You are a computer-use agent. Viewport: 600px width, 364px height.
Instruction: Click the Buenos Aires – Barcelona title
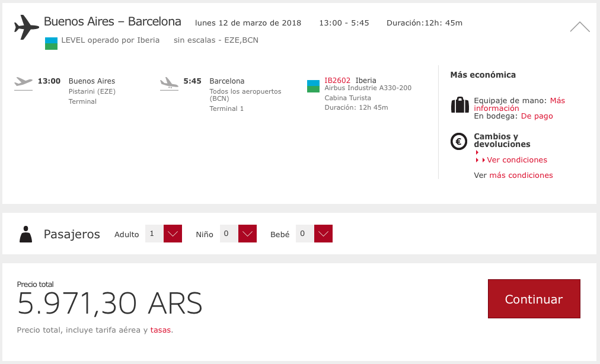point(113,21)
